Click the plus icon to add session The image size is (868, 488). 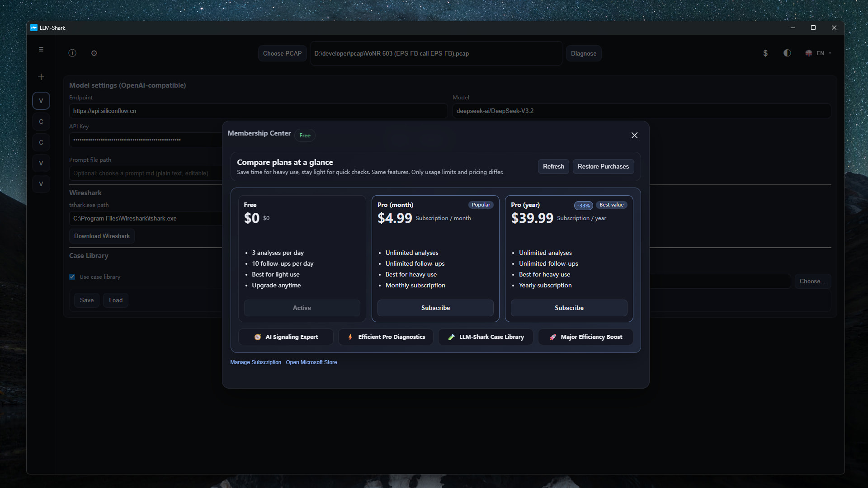pos(41,77)
